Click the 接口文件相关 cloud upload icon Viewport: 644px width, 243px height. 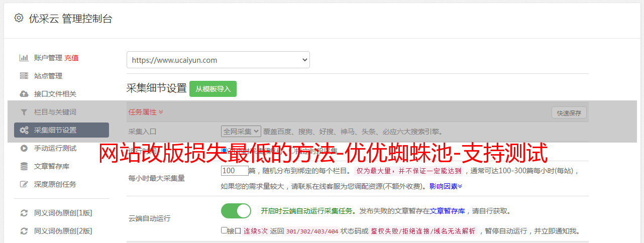24,94
